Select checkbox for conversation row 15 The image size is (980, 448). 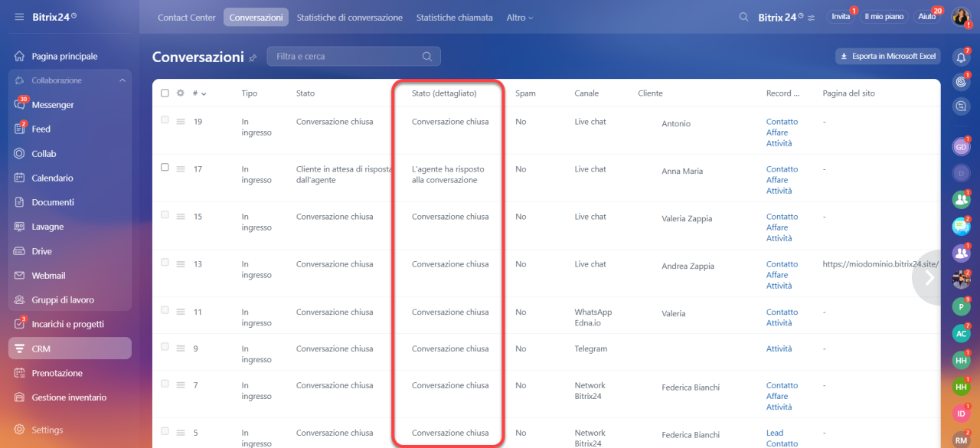165,215
